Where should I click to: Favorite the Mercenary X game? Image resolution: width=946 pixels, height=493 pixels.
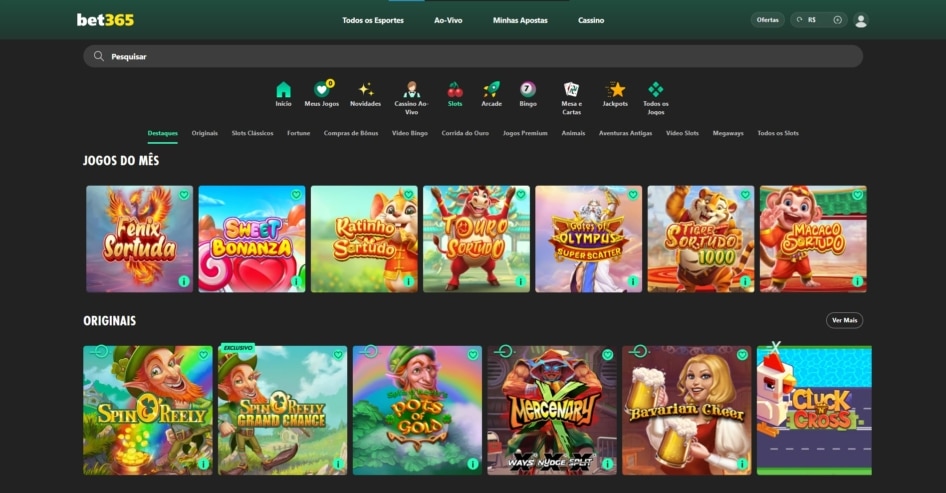608,355
